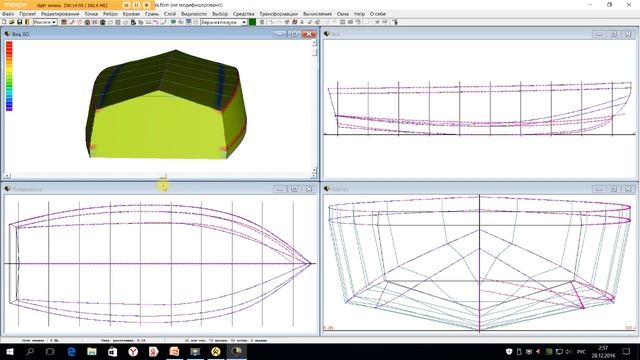Open File Explorer from the taskbar

click(91, 351)
